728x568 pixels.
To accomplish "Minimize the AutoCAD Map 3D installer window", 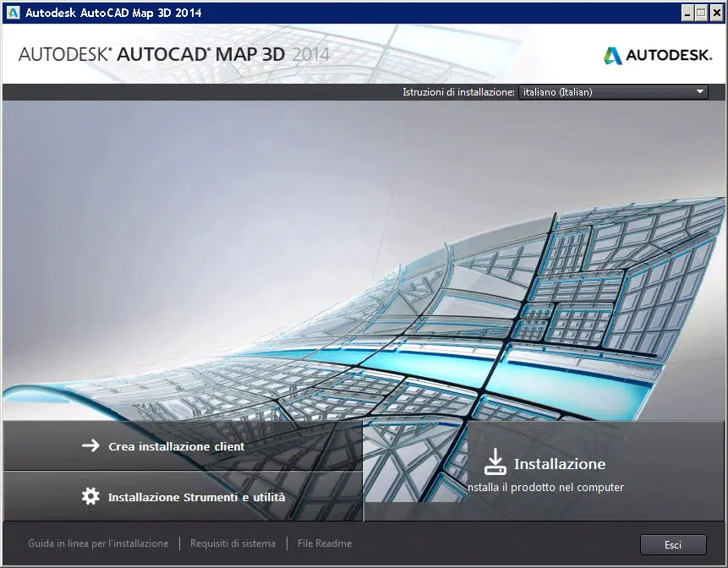I will [x=687, y=13].
